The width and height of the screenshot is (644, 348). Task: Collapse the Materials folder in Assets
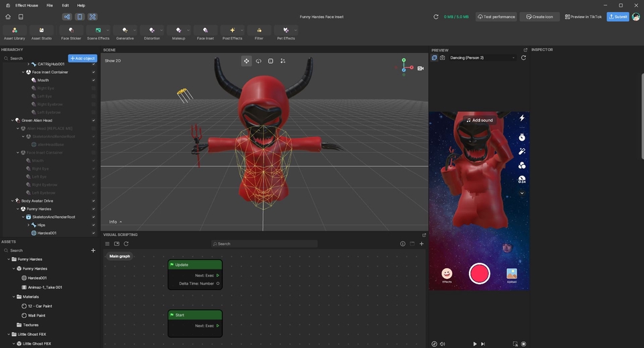point(13,296)
